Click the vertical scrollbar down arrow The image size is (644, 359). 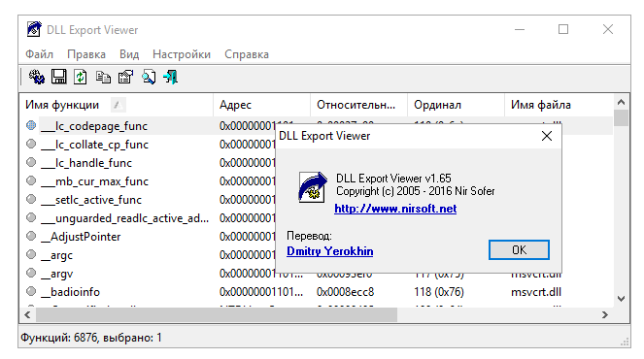point(621,299)
